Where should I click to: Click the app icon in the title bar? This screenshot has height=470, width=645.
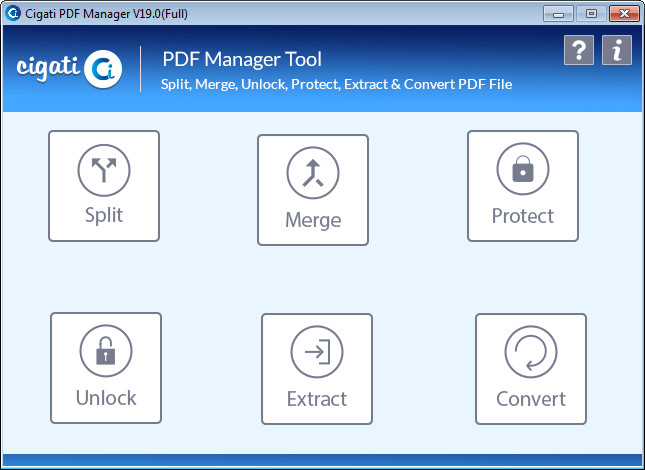13,14
